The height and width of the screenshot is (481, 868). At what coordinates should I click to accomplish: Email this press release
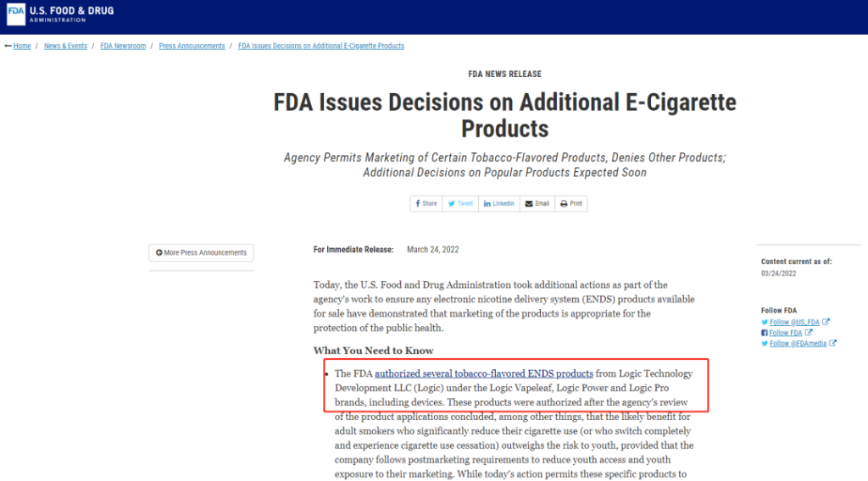pyautogui.click(x=537, y=203)
